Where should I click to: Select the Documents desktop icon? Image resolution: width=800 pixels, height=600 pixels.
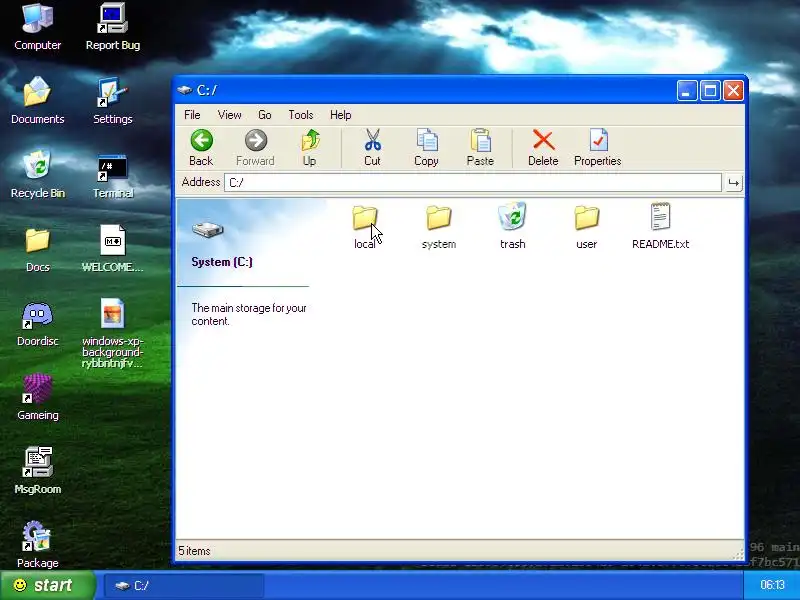point(38,101)
